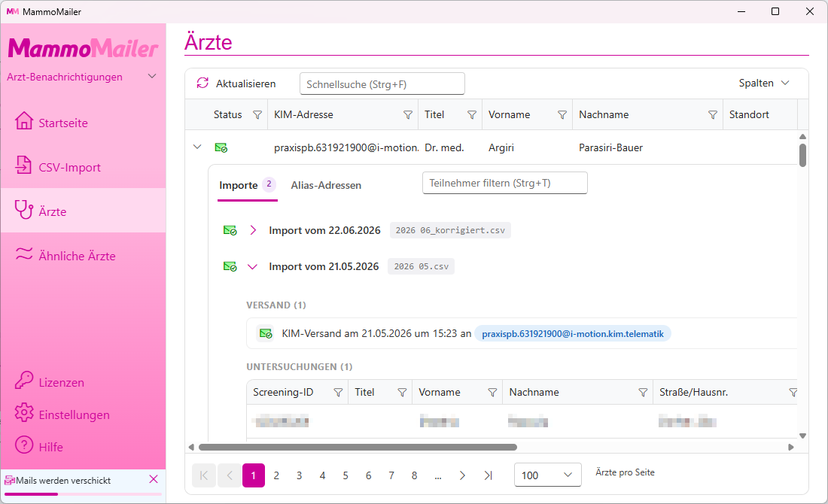Open Ähnliche Ärzte tilde icon

pyautogui.click(x=24, y=254)
